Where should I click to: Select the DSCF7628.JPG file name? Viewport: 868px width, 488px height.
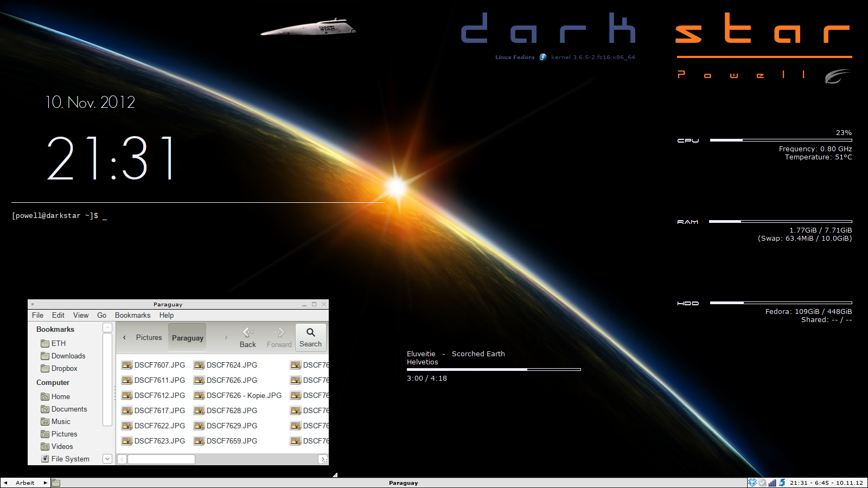232,410
